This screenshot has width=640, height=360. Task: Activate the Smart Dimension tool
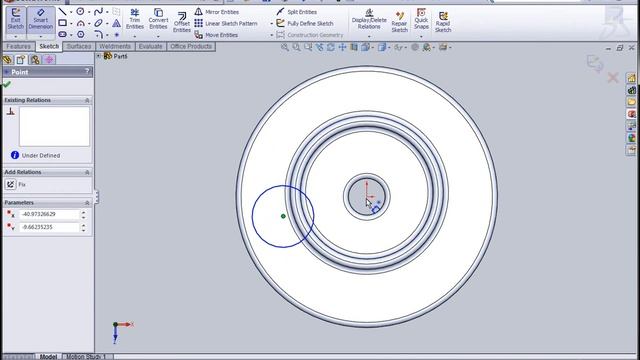point(41,19)
